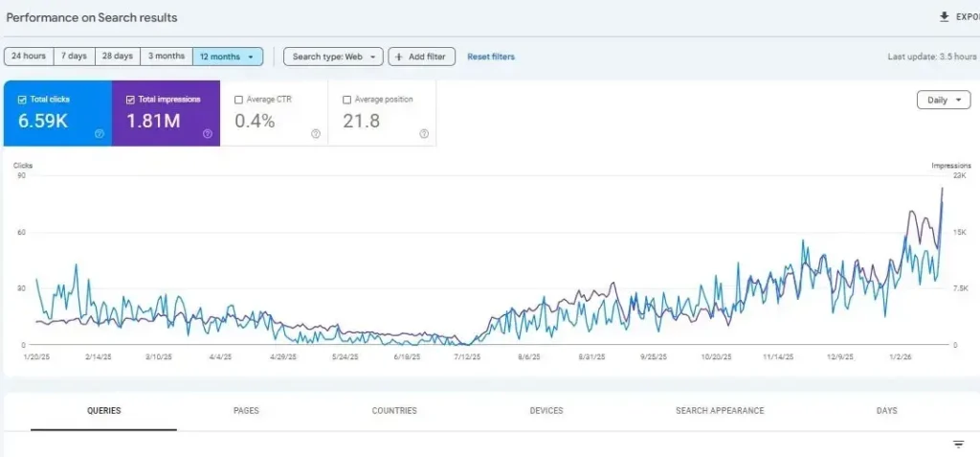Image resolution: width=980 pixels, height=457 pixels.
Task: Select the 7 days range button
Action: click(75, 57)
